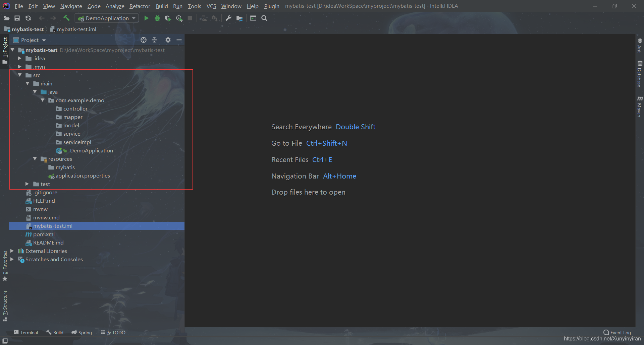The height and width of the screenshot is (345, 644).
Task: Click the Save All toolbar icon
Action: (17, 18)
